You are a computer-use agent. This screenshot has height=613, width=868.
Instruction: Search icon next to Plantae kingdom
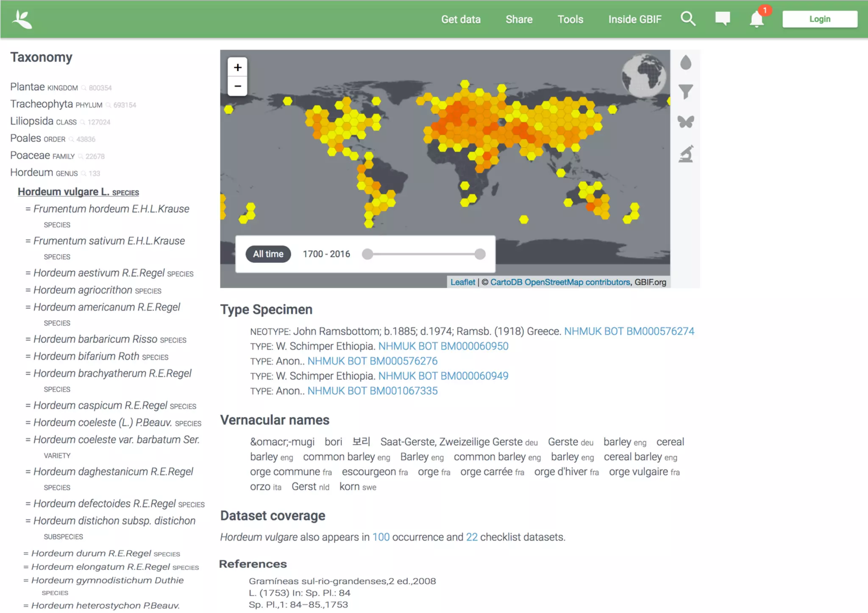point(84,88)
